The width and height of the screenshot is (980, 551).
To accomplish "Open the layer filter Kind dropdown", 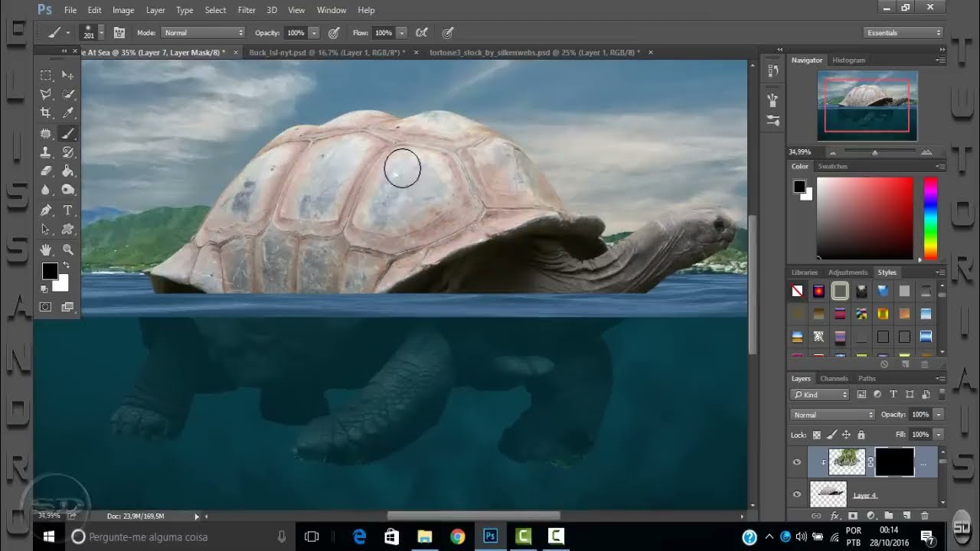I will (x=820, y=395).
